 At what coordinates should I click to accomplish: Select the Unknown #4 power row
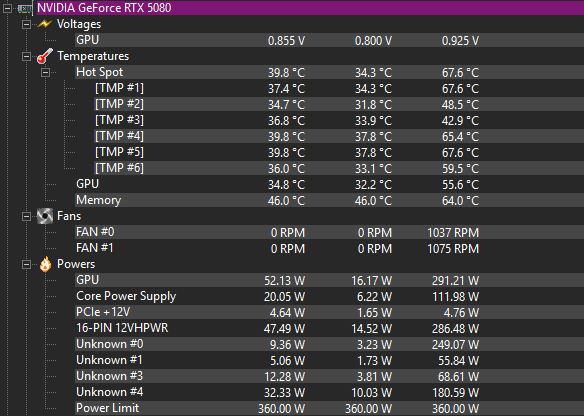(329, 393)
